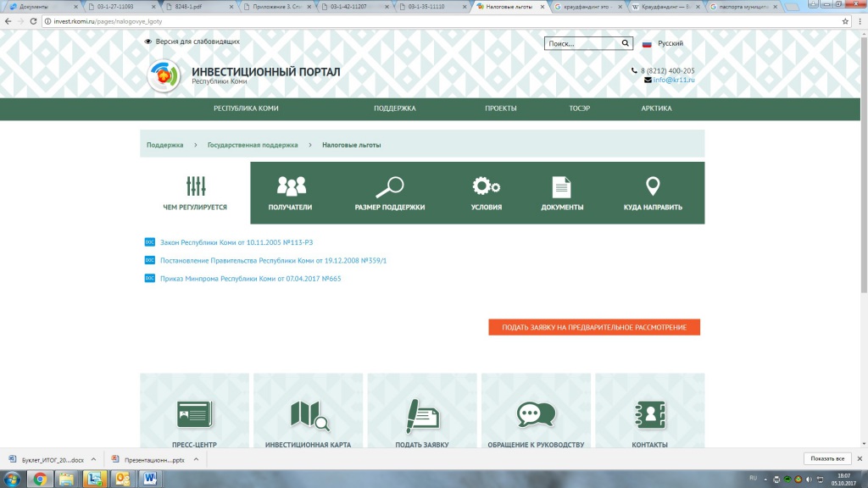
Task: Open the ТОСЭР menu item
Action: [x=580, y=108]
